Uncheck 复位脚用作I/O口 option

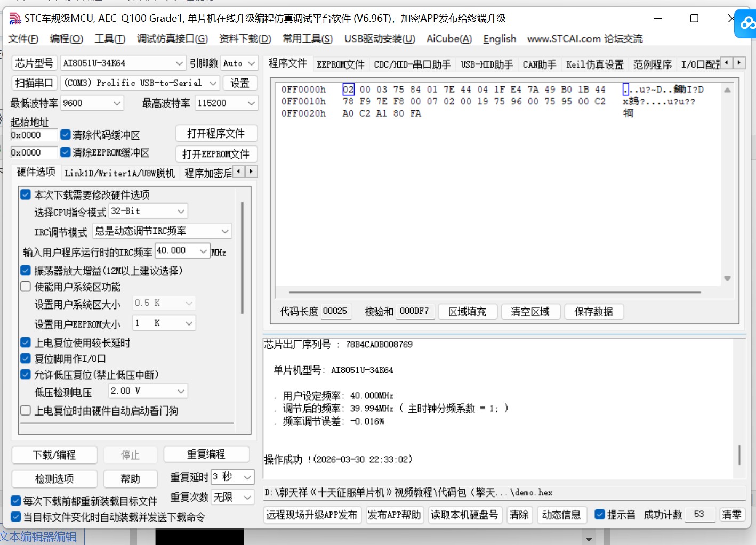pos(25,359)
